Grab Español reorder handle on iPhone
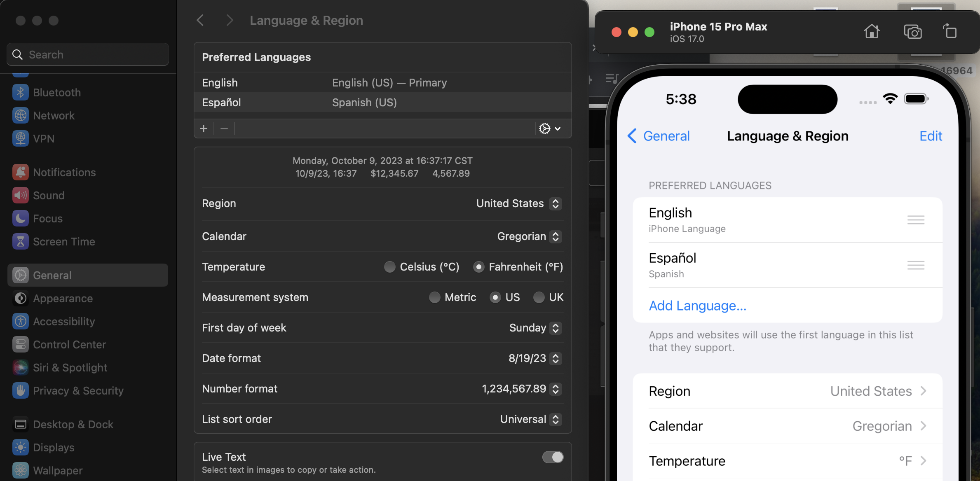 (916, 265)
